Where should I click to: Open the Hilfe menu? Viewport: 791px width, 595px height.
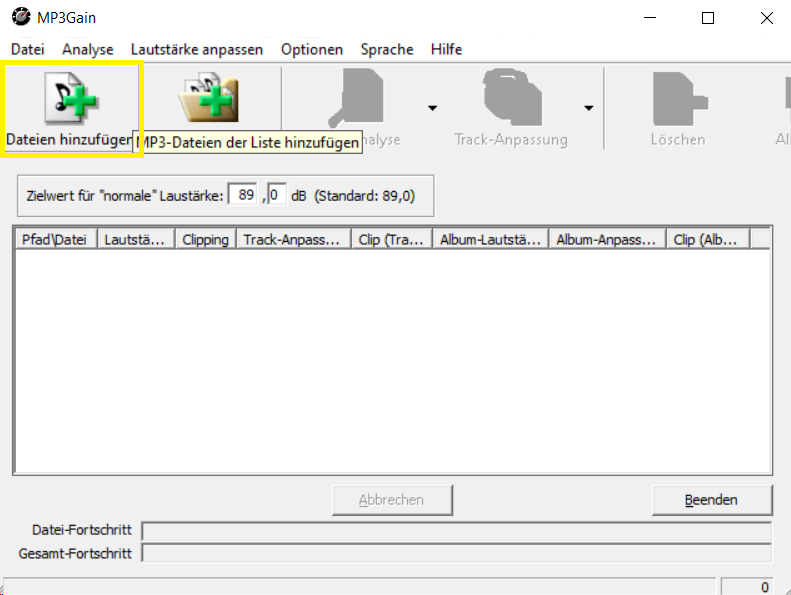point(446,49)
